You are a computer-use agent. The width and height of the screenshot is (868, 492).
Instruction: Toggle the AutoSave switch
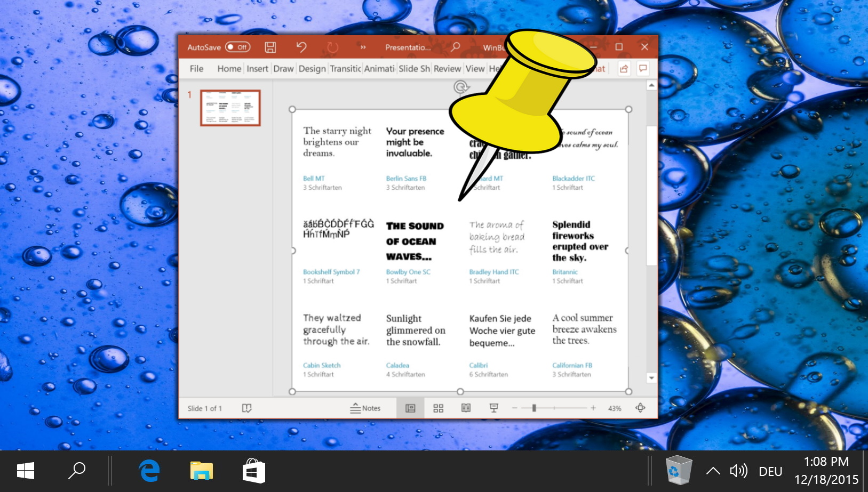[x=237, y=47]
